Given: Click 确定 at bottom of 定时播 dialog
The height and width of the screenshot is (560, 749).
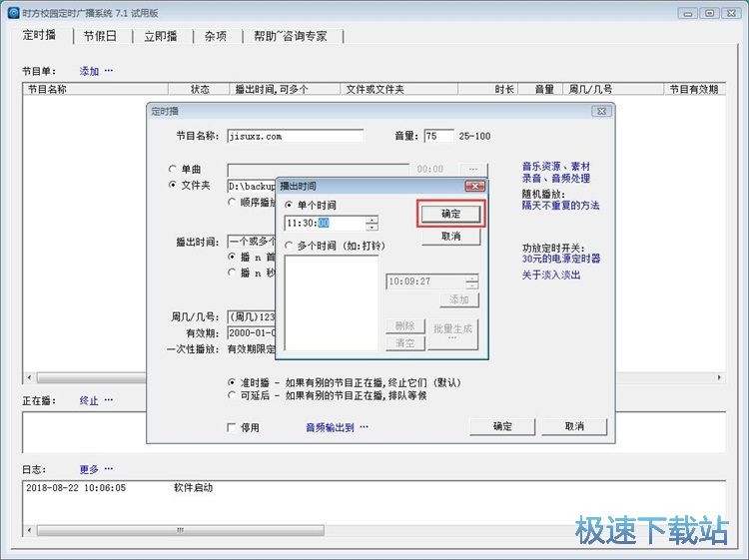Looking at the screenshot, I should [x=502, y=427].
